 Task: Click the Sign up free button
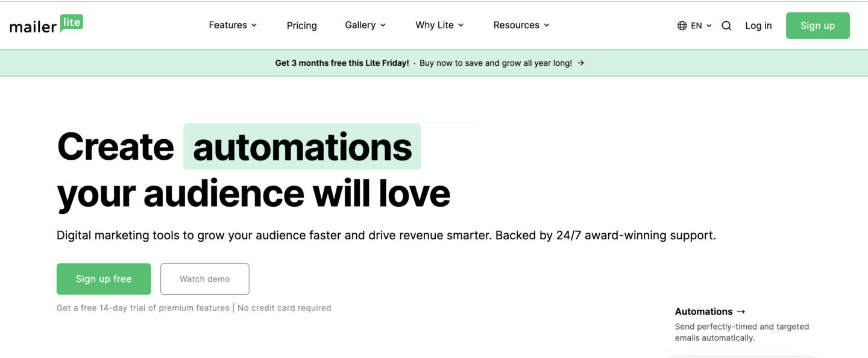103,278
